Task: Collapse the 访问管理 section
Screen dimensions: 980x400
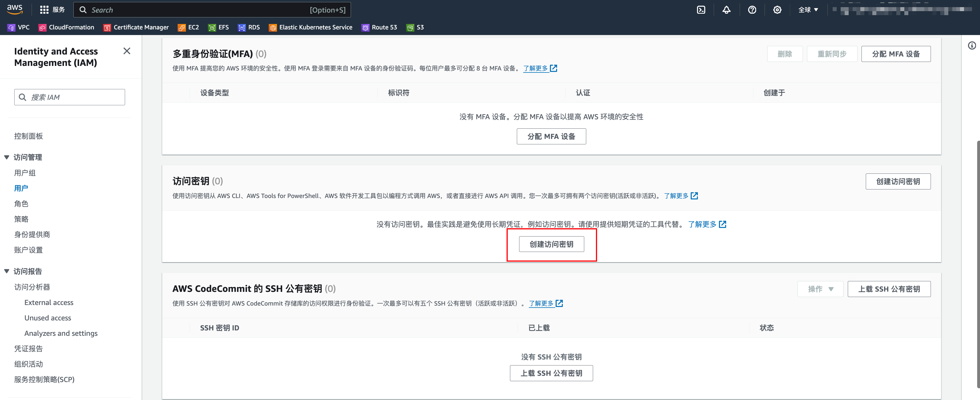Action: click(x=7, y=157)
